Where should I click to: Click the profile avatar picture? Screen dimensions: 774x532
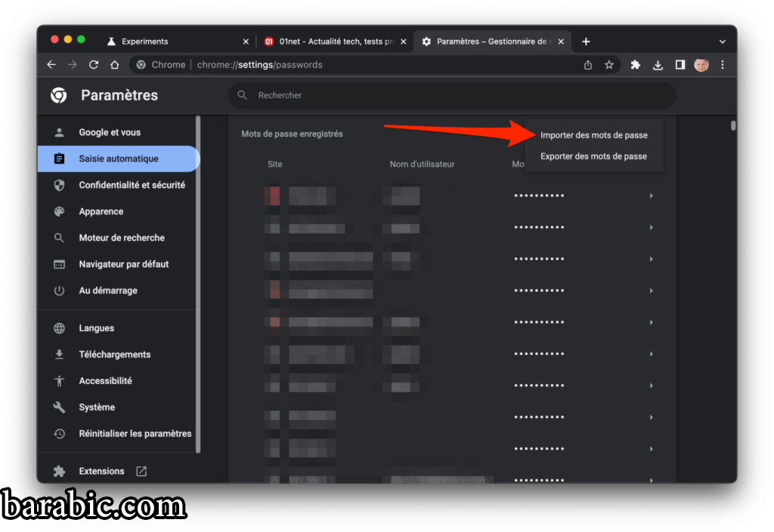(x=701, y=65)
